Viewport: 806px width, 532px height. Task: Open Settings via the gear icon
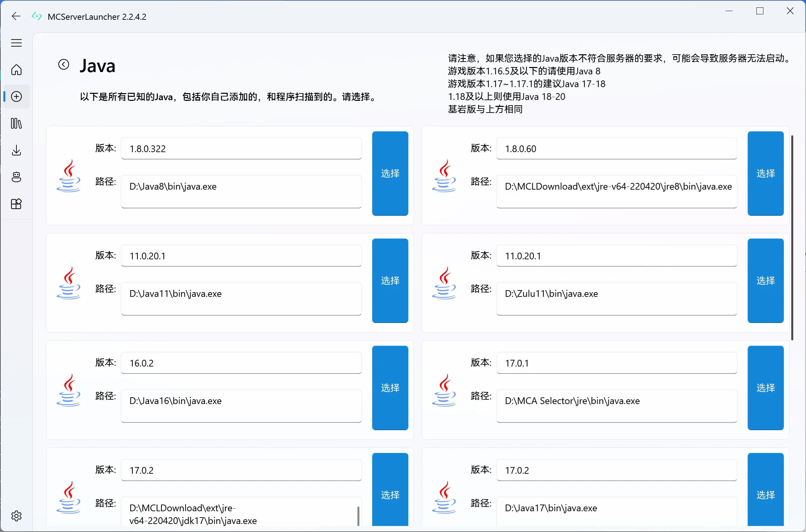pos(16,516)
